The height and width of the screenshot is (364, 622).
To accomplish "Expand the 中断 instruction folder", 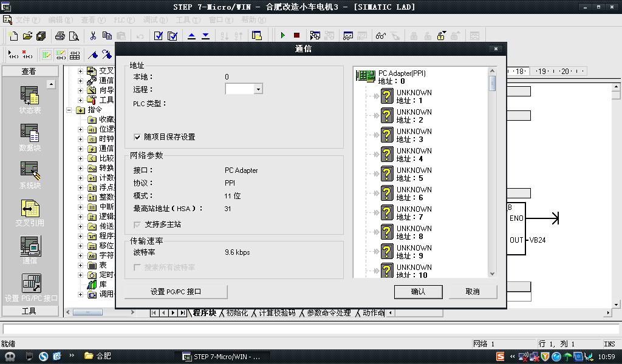I will click(81, 207).
